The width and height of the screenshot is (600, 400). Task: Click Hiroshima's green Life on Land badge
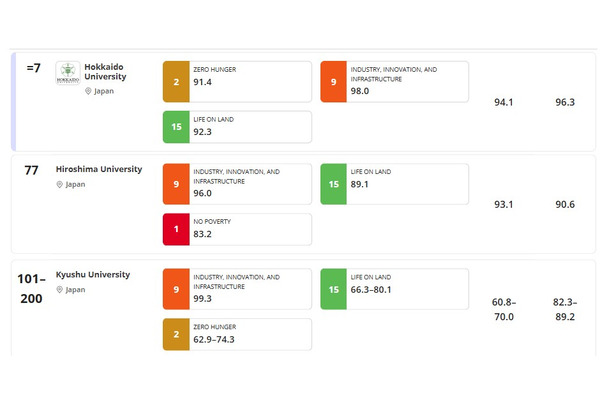click(x=334, y=184)
